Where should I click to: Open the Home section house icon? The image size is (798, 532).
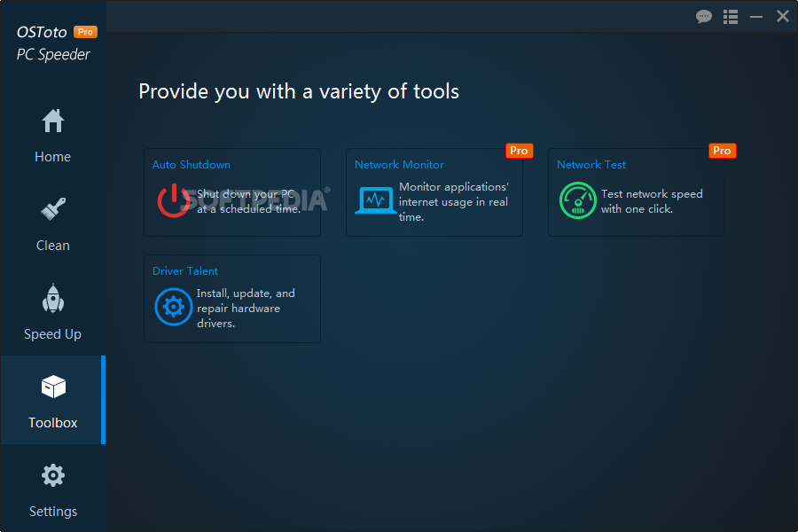53,121
